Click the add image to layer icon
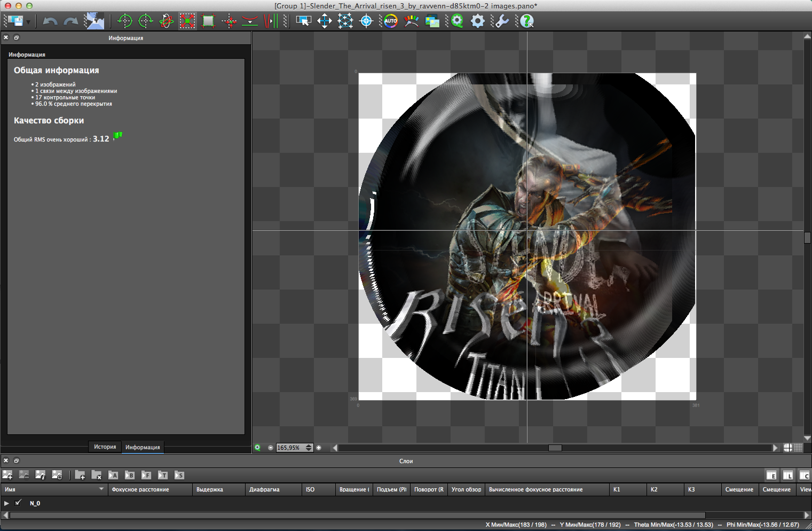The width and height of the screenshot is (812, 531). 7,474
